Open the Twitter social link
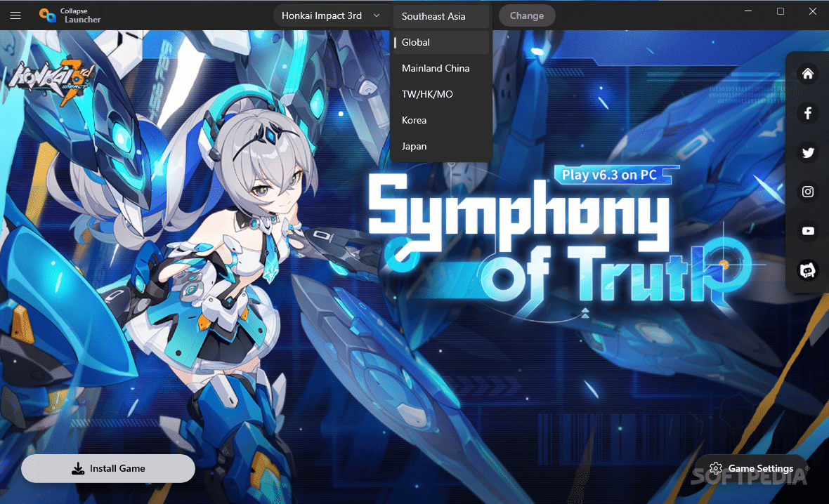The height and width of the screenshot is (504, 829). (807, 152)
